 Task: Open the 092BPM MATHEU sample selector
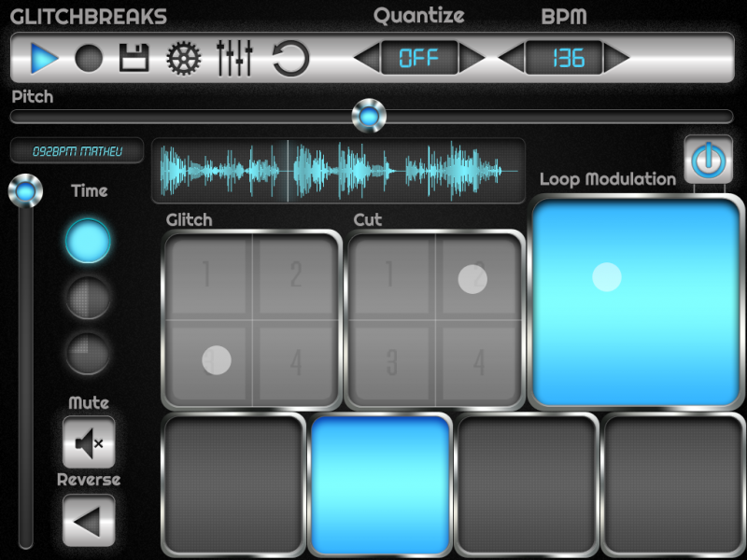pyautogui.click(x=77, y=151)
